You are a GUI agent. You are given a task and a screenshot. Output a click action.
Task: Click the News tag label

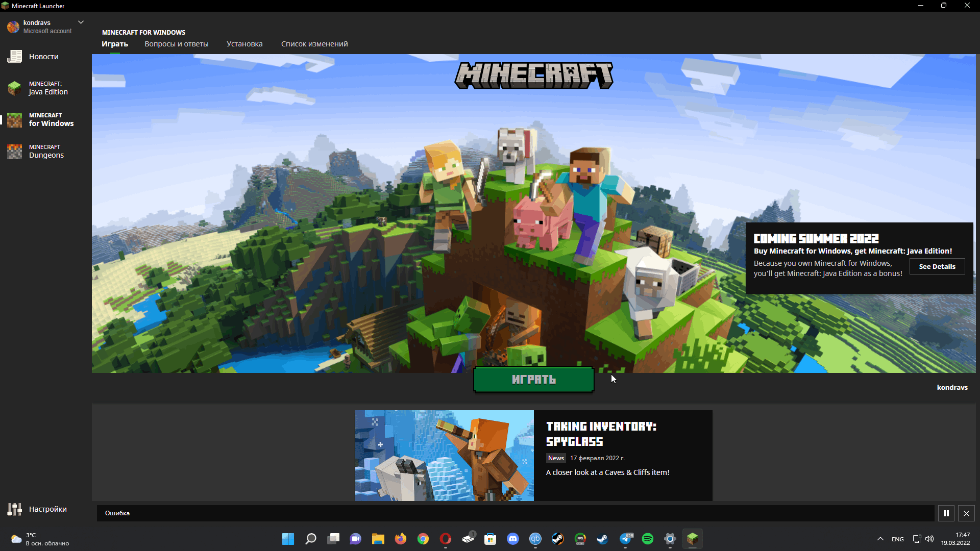tap(556, 458)
